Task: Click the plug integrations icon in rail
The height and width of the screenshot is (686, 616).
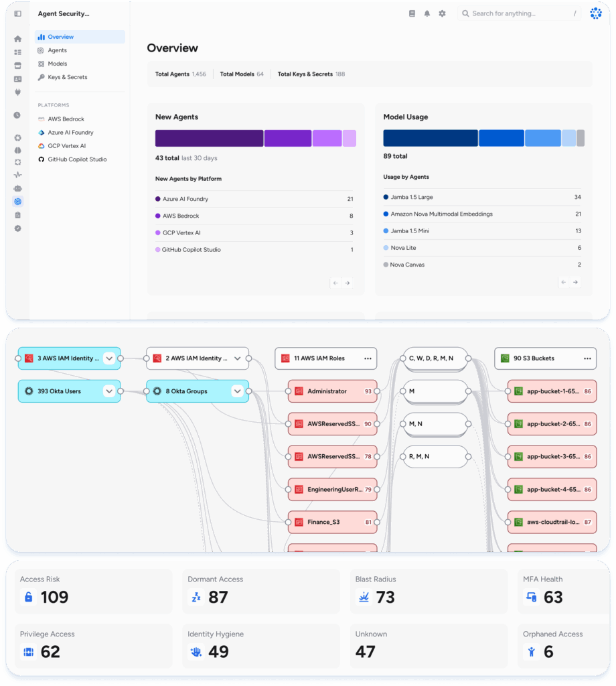Action: [x=17, y=92]
